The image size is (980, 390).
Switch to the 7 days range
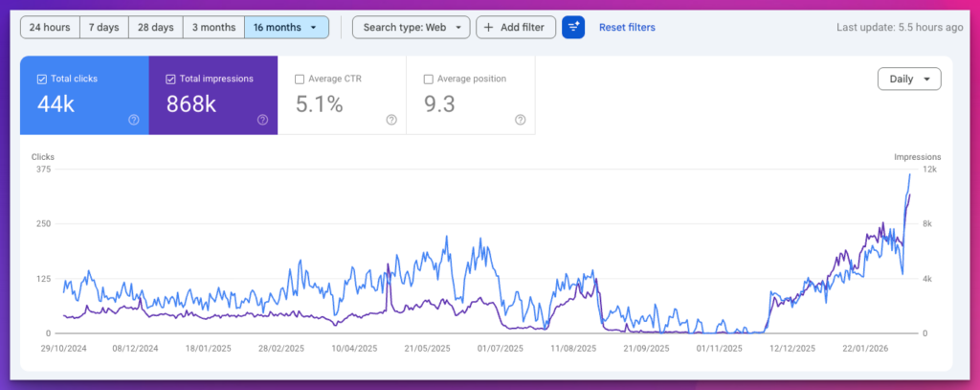tap(104, 28)
